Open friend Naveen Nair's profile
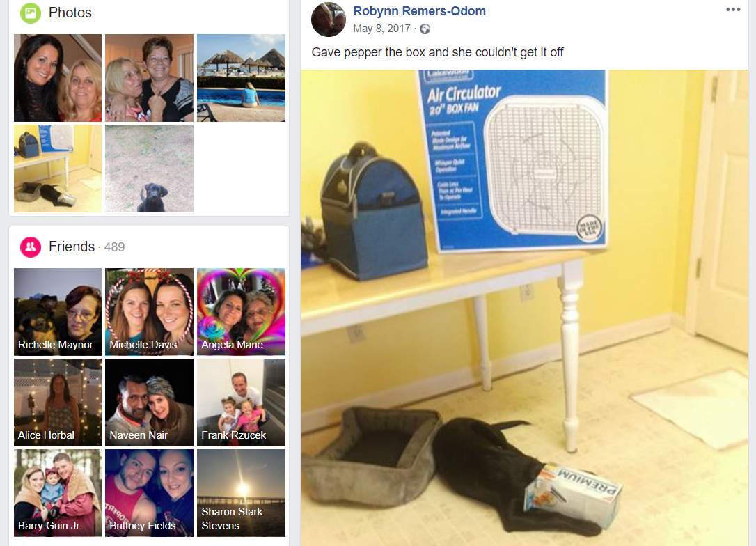The image size is (756, 546). click(x=150, y=403)
